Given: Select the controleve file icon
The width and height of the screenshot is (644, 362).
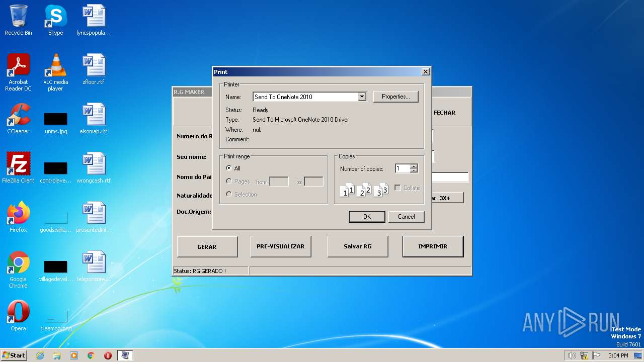Looking at the screenshot, I should point(55,172).
